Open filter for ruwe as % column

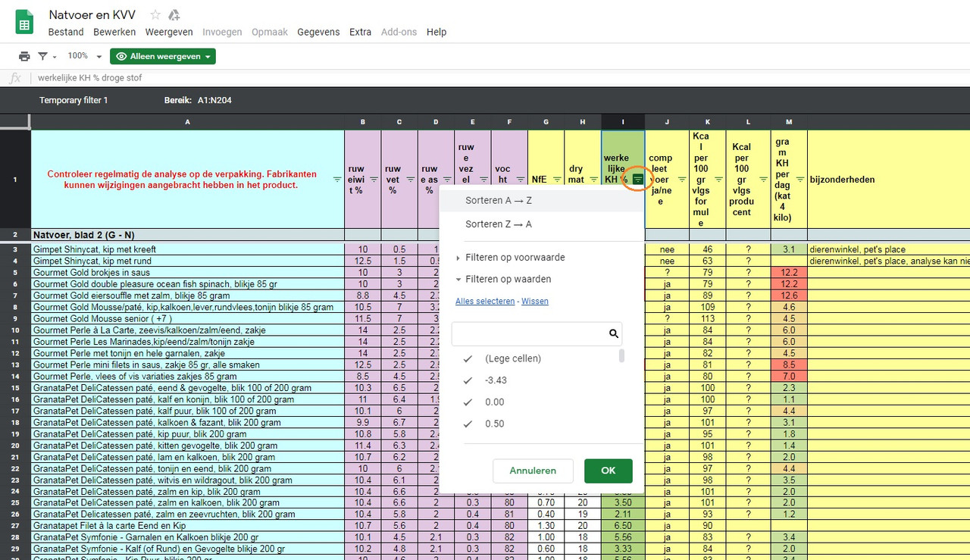pos(446,180)
